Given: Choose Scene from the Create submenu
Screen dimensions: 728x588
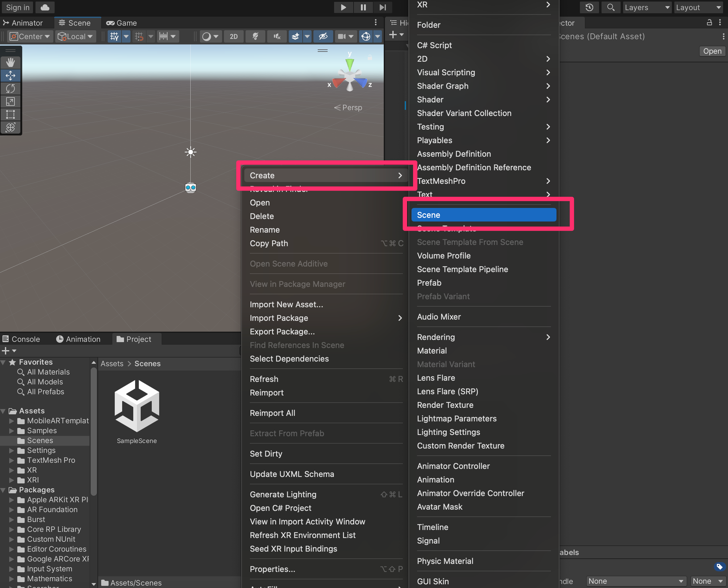Looking at the screenshot, I should (x=483, y=215).
